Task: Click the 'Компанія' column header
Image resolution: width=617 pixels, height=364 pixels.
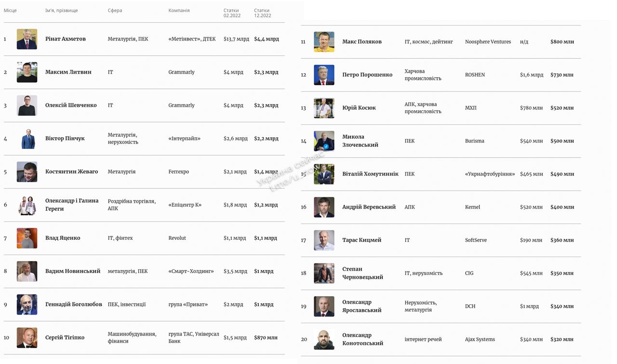Action: pyautogui.click(x=179, y=11)
